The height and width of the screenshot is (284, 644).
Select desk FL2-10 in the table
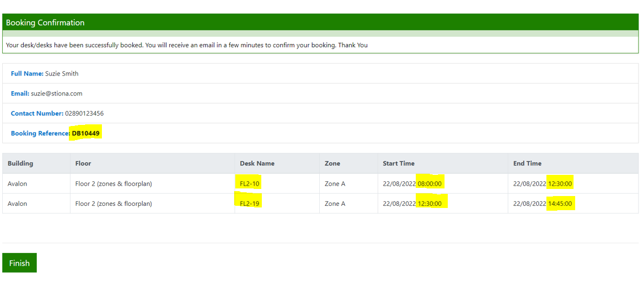point(249,184)
